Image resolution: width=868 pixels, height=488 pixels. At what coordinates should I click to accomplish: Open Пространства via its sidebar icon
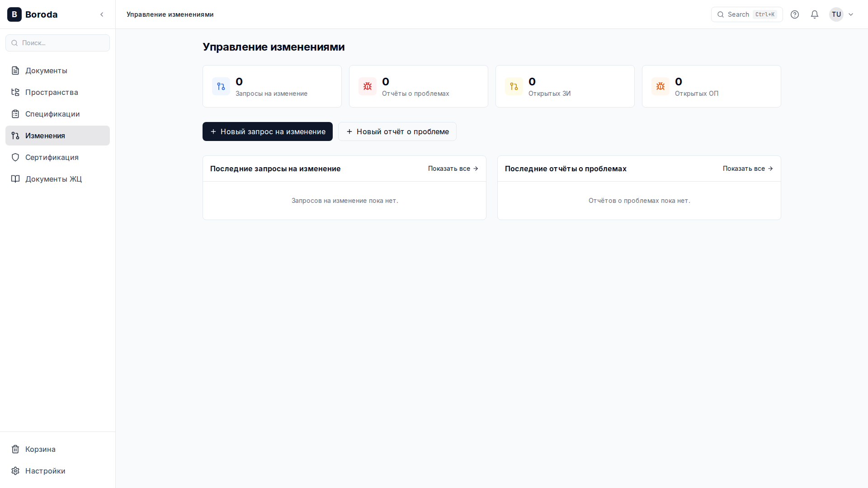point(16,92)
